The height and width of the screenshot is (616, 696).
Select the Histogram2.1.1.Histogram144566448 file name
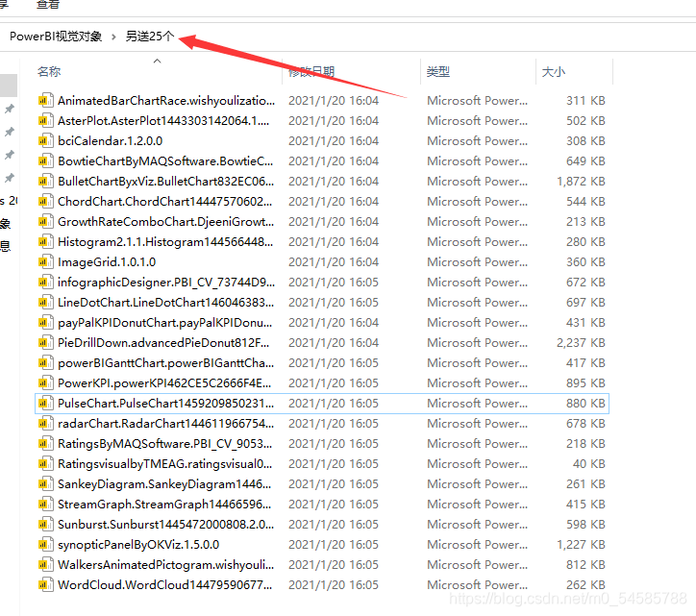(165, 242)
